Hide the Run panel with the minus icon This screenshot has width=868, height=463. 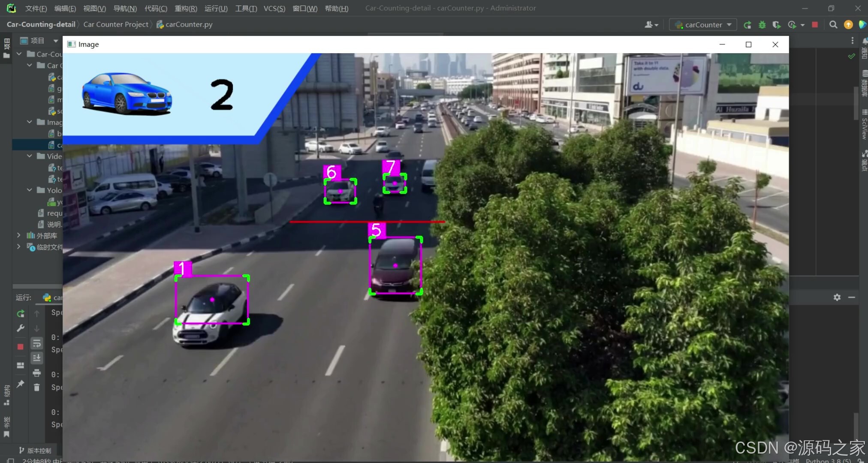(852, 297)
